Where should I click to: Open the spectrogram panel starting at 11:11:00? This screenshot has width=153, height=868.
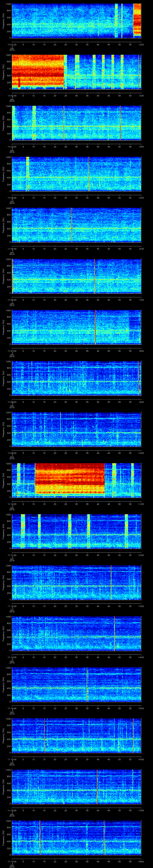(x=76, y=531)
